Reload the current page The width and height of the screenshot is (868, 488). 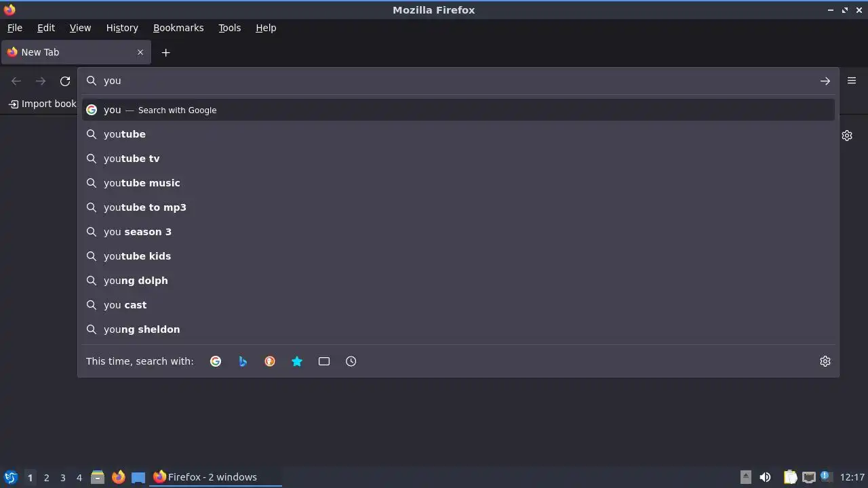point(65,81)
